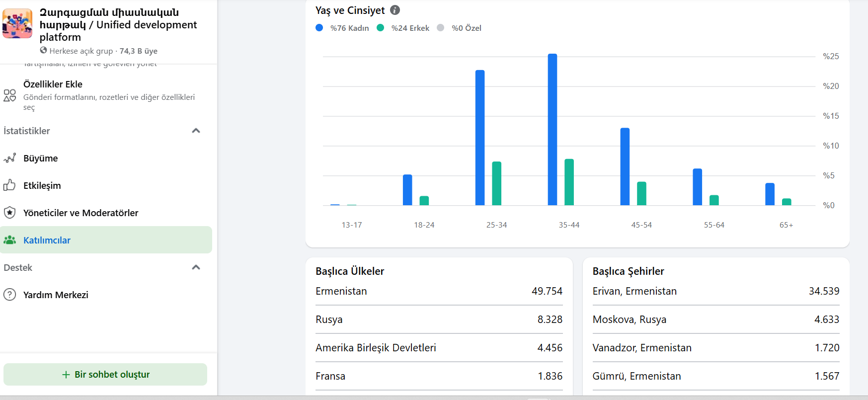This screenshot has height=400, width=868.
Task: Click the blue bar for ages 18-24
Action: click(407, 190)
